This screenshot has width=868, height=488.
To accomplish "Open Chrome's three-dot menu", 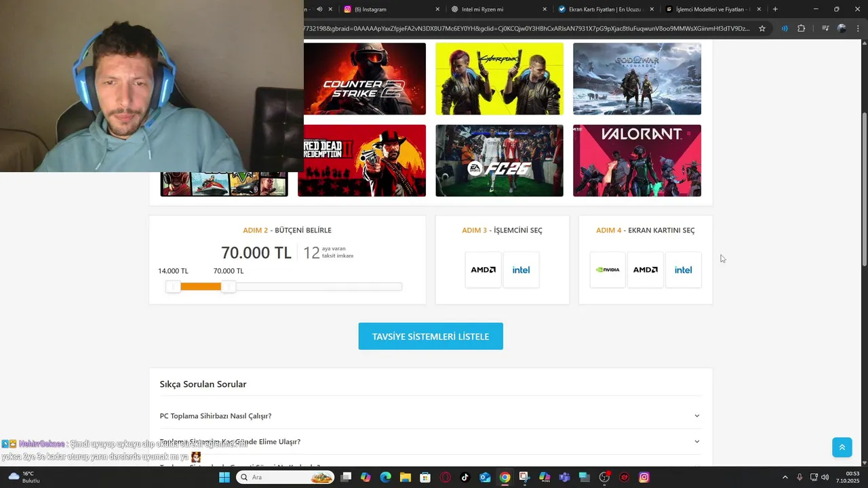I will tap(859, 28).
